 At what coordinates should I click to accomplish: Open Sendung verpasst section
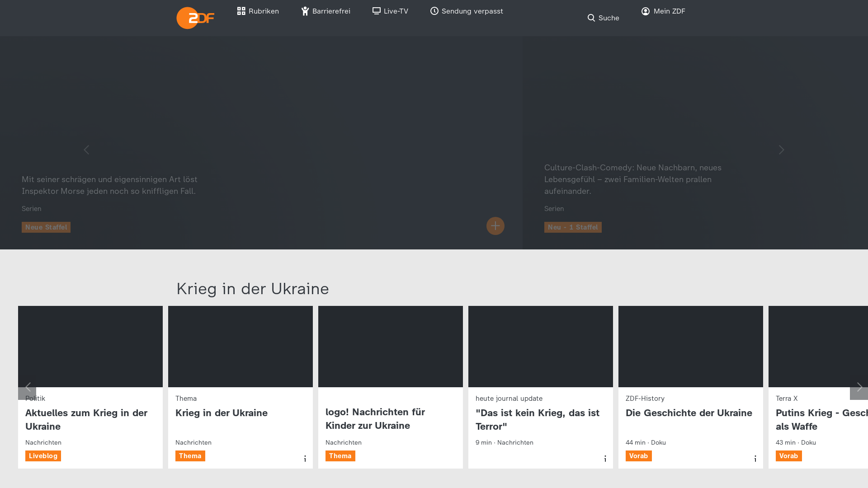coord(467,11)
